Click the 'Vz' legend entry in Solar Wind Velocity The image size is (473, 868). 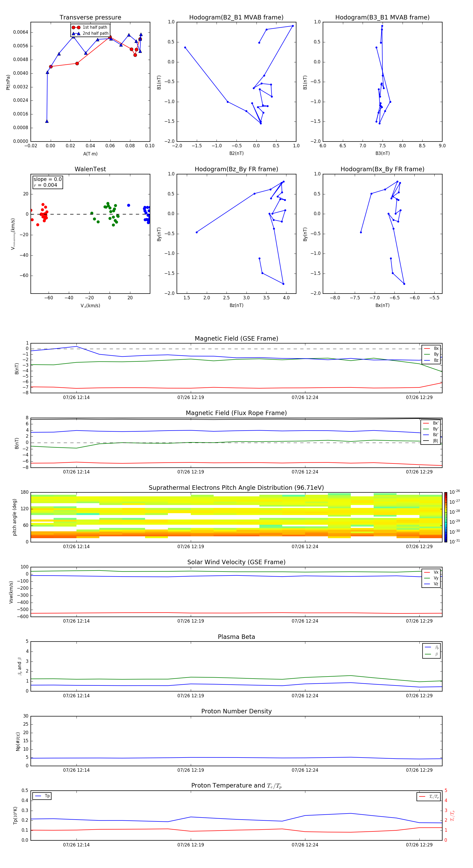431,584
